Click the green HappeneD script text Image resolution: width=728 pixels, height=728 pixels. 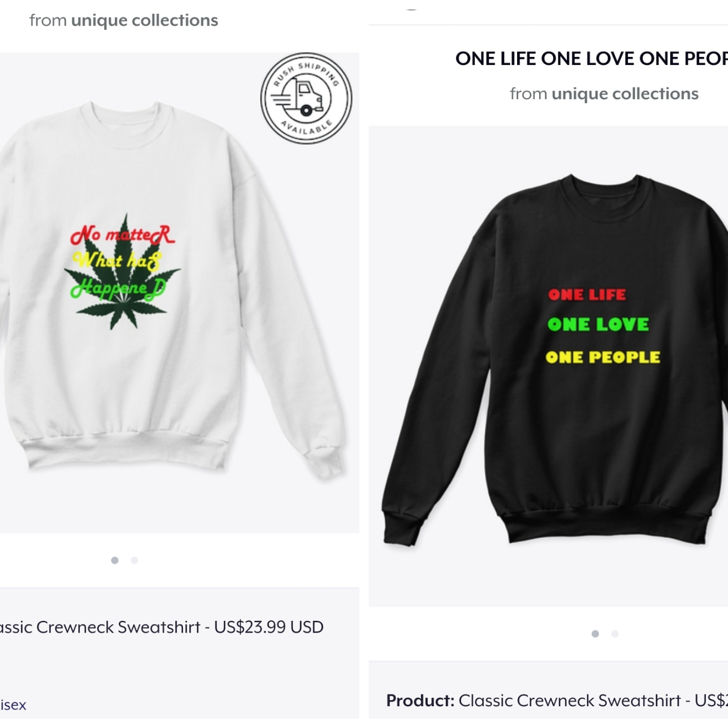(118, 288)
